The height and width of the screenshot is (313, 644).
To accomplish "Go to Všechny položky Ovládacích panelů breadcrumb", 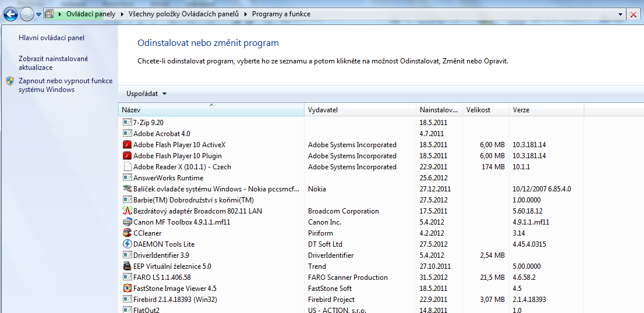I will 183,14.
